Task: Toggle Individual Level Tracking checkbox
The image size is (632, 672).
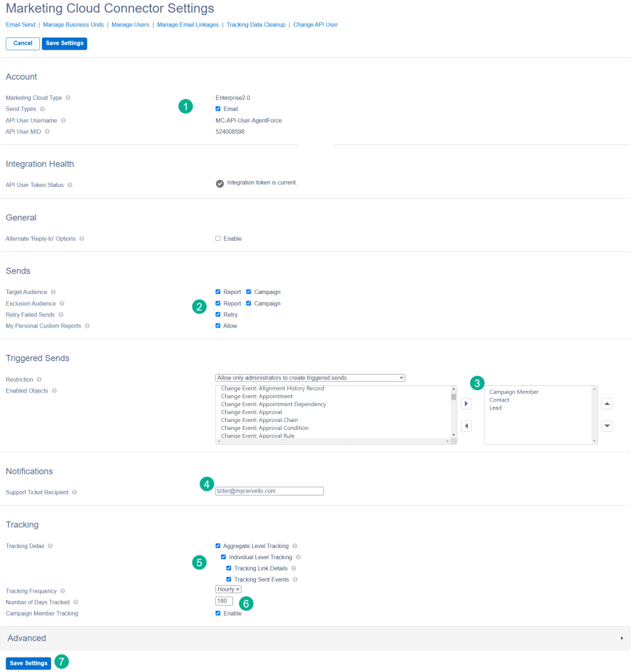Action: tap(224, 557)
